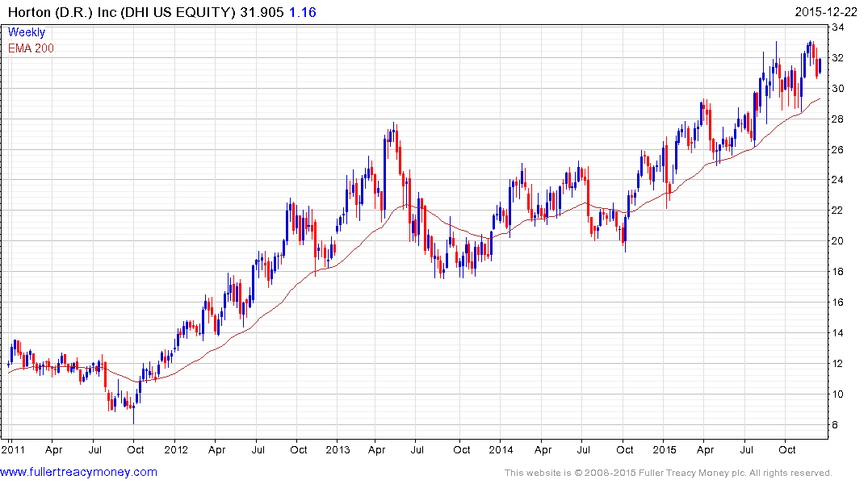Select the 2011 label on the time axis
868x484 pixels.
tap(12, 449)
